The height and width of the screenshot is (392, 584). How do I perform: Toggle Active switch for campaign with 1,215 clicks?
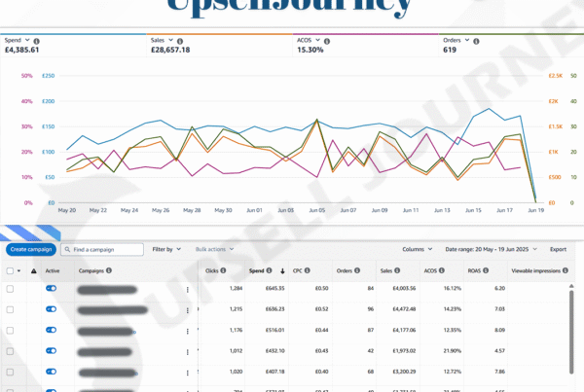tap(51, 309)
